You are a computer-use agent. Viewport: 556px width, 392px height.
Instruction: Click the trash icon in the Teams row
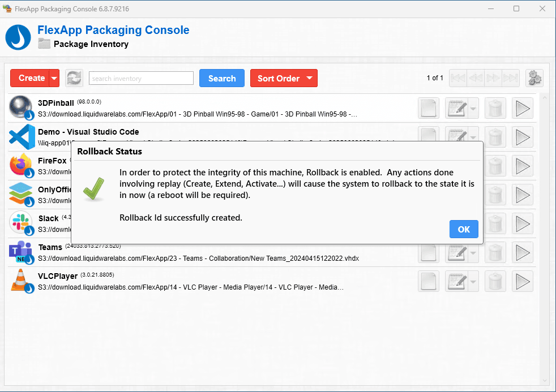coord(495,252)
